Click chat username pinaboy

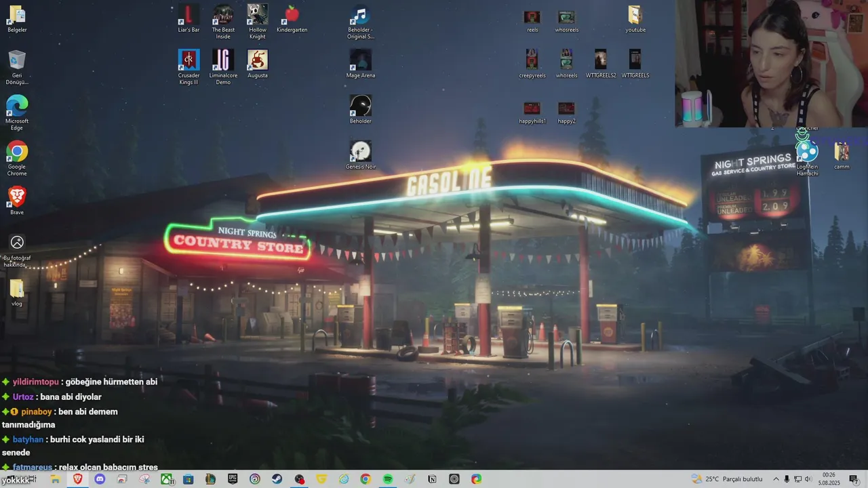click(x=35, y=412)
